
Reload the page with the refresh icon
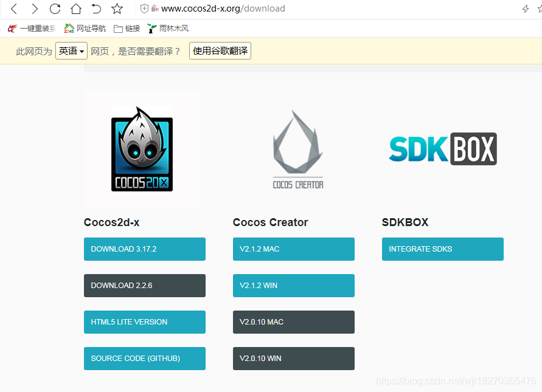coord(55,9)
